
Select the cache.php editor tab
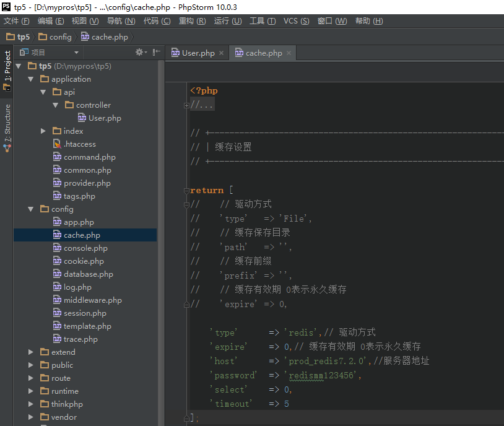[x=263, y=53]
